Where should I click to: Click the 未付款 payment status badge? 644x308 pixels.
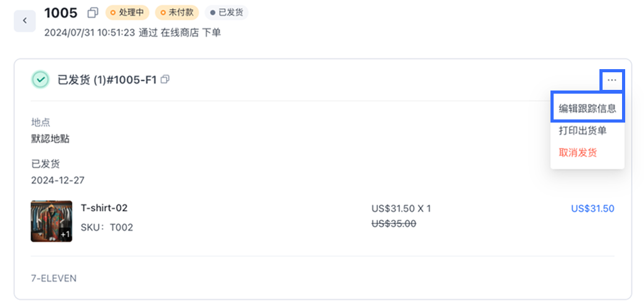click(x=177, y=13)
